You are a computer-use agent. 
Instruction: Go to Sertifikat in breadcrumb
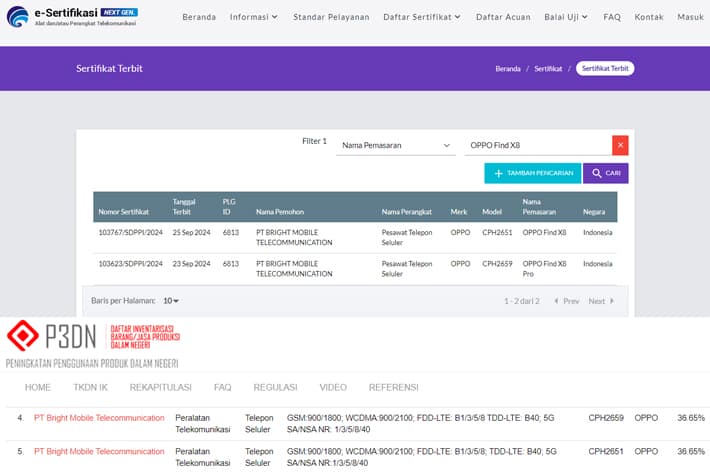[x=548, y=69]
